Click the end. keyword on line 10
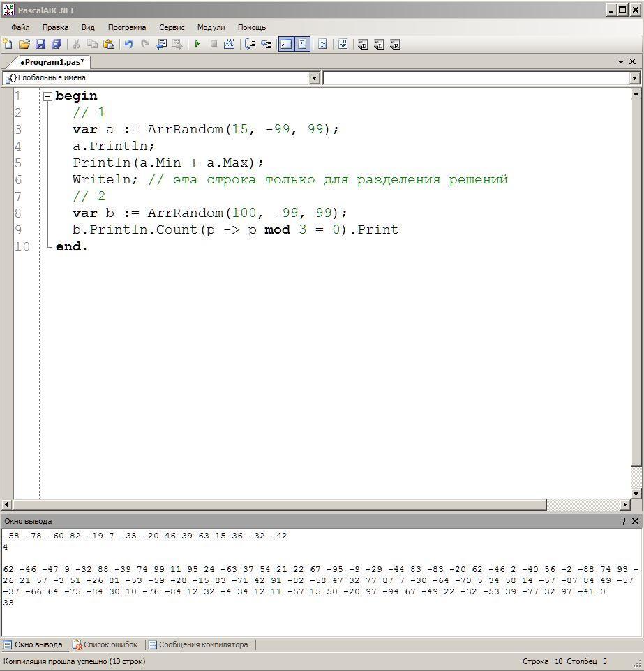Viewport: 644px width, 671px height. tap(71, 246)
